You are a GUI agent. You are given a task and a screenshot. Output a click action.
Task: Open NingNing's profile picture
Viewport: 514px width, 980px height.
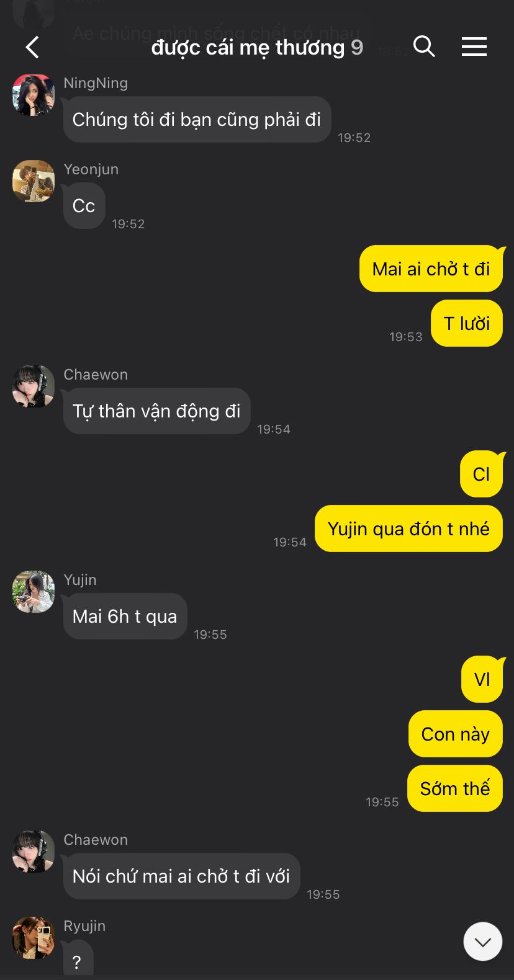point(34,95)
